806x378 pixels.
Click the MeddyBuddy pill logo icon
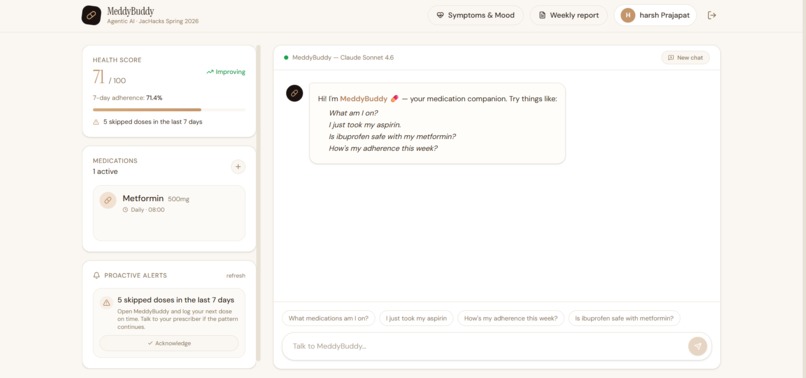(91, 15)
